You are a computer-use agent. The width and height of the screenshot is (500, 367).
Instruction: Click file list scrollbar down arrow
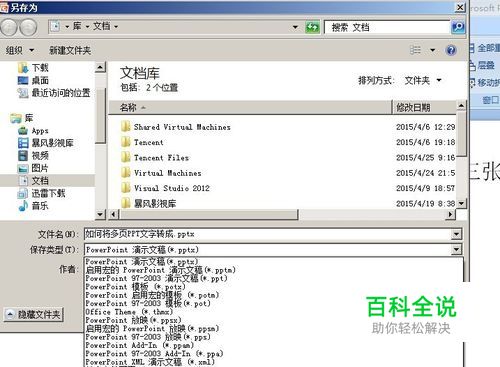click(461, 203)
